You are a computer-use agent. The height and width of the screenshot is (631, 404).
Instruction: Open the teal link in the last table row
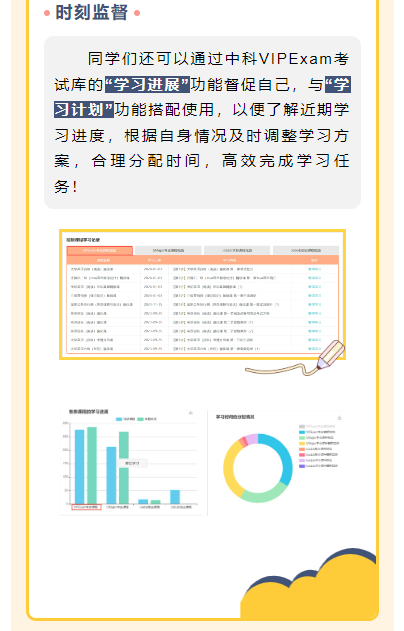[314, 348]
